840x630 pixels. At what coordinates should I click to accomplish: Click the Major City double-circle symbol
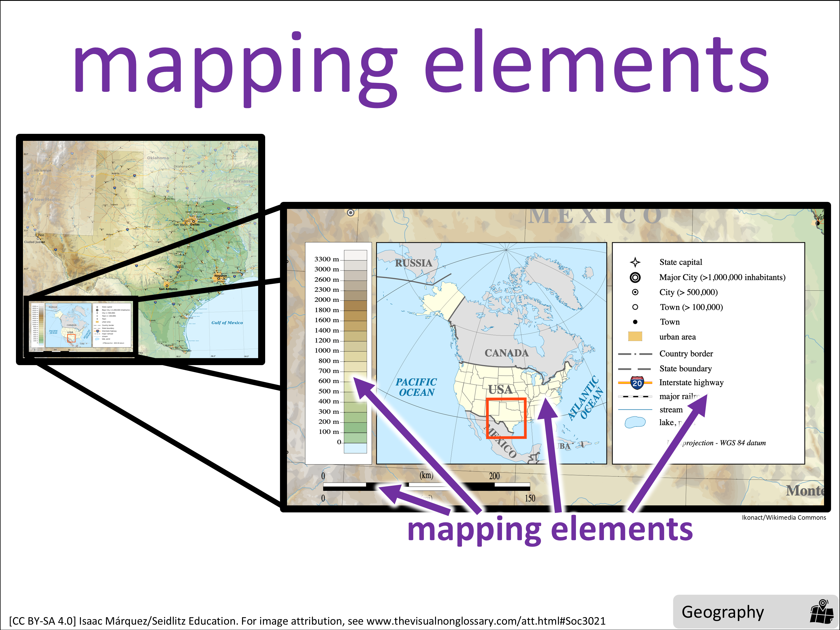[x=635, y=277]
